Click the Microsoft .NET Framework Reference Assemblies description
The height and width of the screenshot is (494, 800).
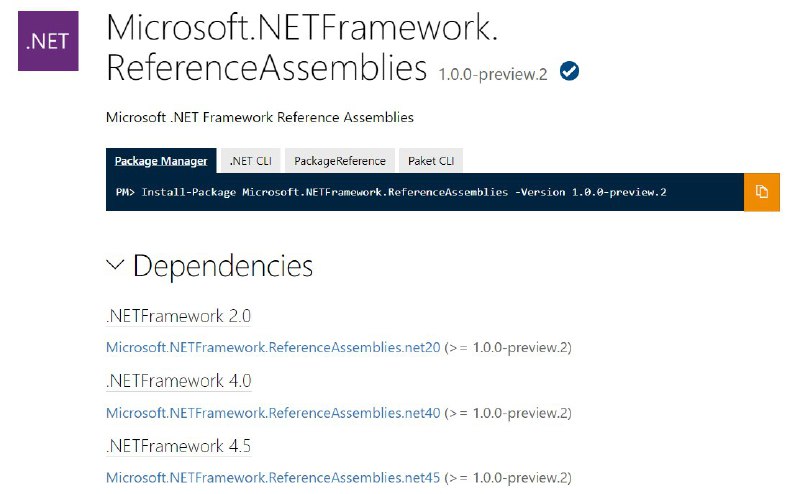tap(260, 117)
